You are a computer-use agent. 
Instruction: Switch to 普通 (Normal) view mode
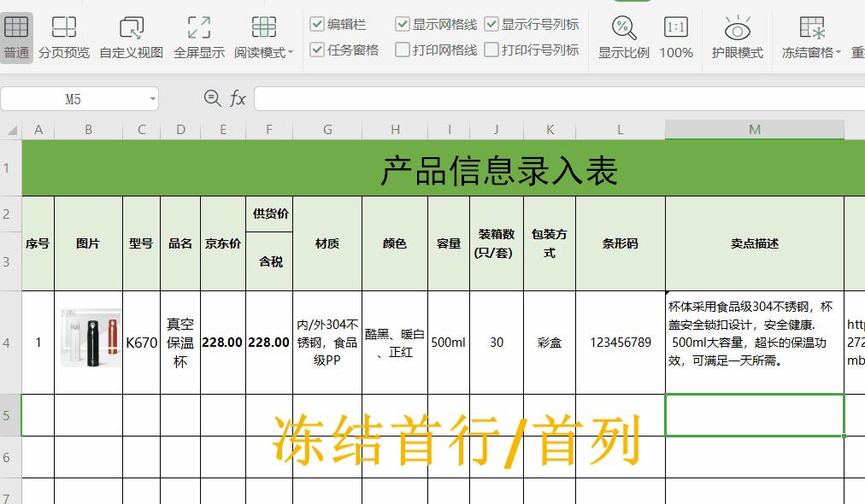16,34
